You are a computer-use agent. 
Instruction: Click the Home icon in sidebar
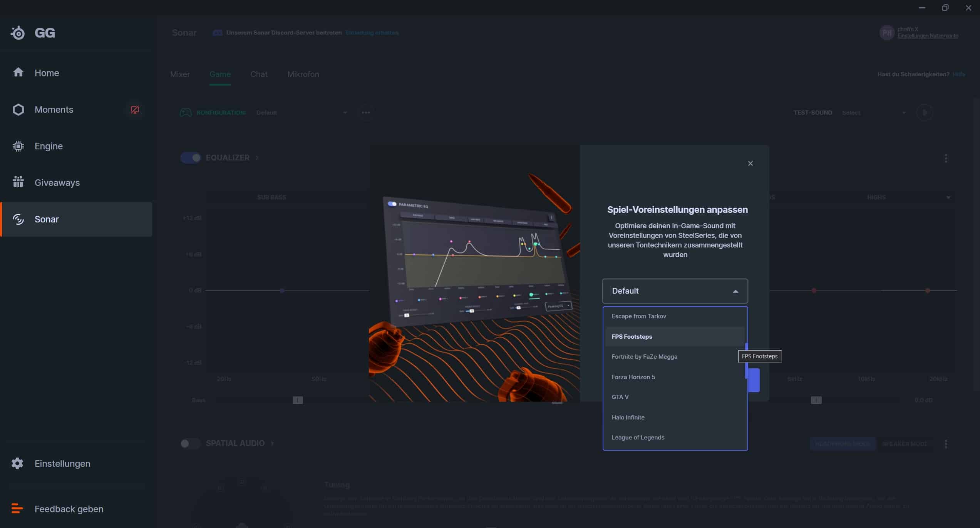click(x=18, y=72)
